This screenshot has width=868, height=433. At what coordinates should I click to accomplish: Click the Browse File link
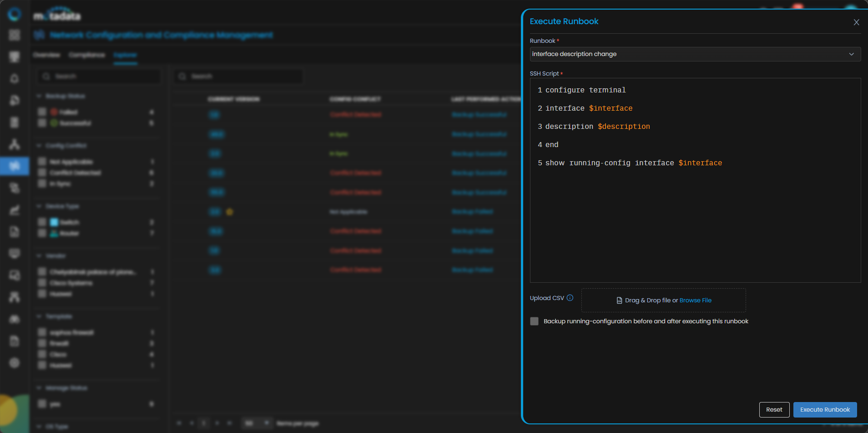[x=695, y=301]
